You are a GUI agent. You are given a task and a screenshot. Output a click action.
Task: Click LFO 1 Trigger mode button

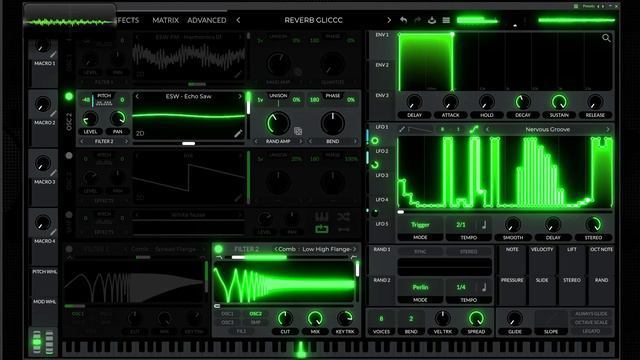(x=420, y=225)
